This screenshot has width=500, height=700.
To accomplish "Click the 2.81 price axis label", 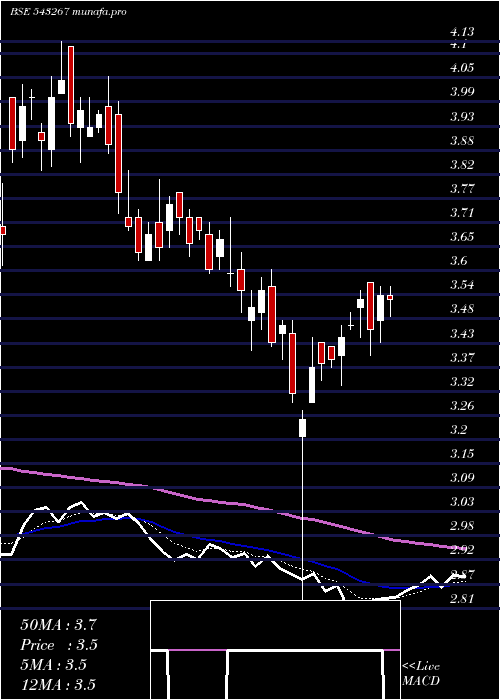I will pyautogui.click(x=462, y=599).
